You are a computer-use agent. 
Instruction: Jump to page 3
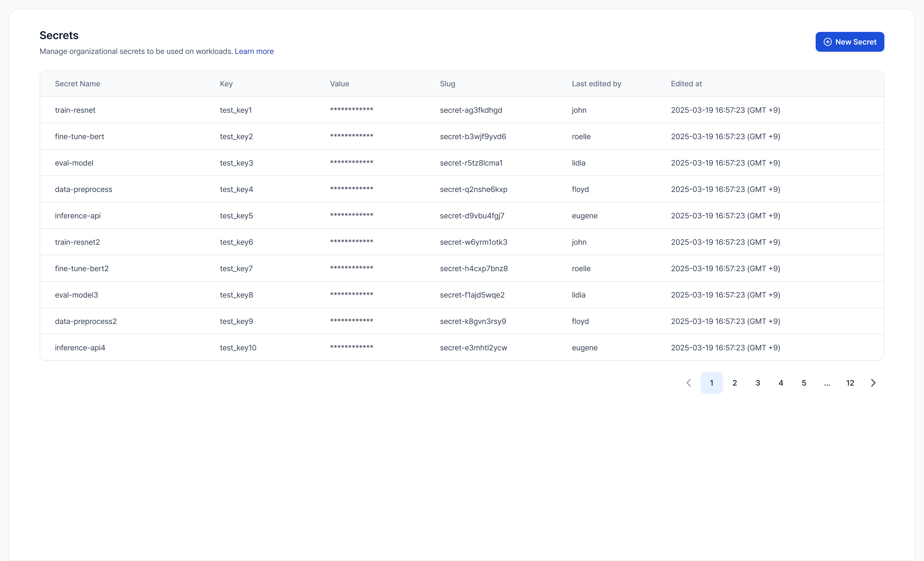(x=758, y=383)
